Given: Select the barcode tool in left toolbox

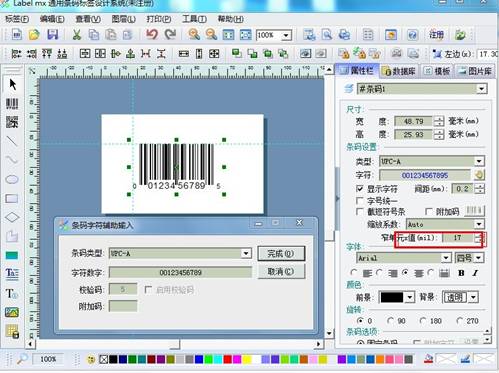Looking at the screenshot, I should 12,104.
